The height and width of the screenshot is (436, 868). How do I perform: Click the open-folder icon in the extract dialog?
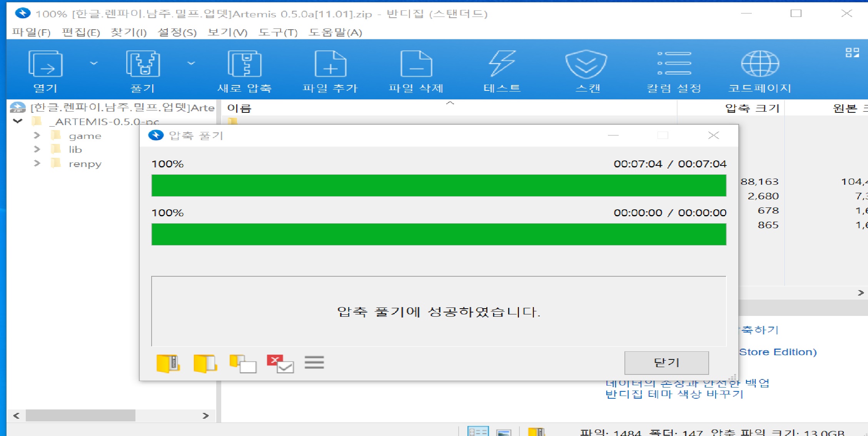click(x=205, y=364)
